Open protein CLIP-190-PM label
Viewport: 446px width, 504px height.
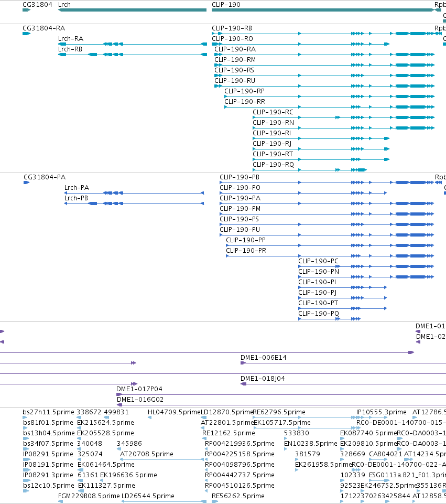pyautogui.click(x=240, y=209)
